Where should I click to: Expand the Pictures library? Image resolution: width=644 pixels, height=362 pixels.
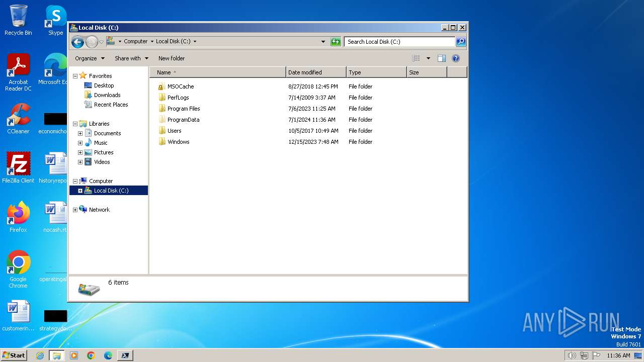80,152
